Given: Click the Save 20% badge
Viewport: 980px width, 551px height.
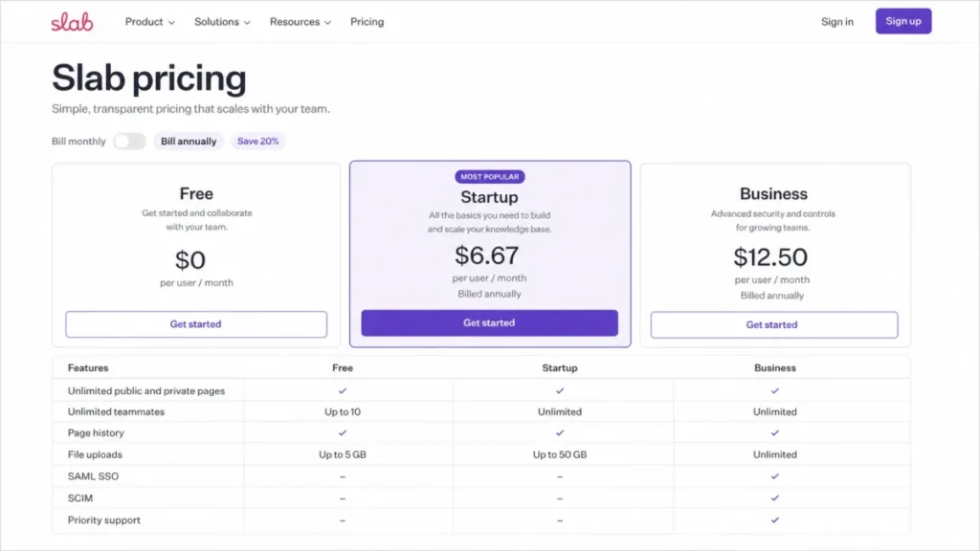Looking at the screenshot, I should click(x=257, y=142).
